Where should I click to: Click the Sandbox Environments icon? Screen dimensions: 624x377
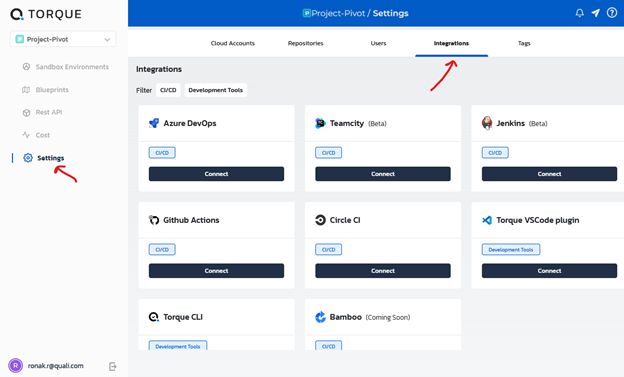(x=26, y=66)
